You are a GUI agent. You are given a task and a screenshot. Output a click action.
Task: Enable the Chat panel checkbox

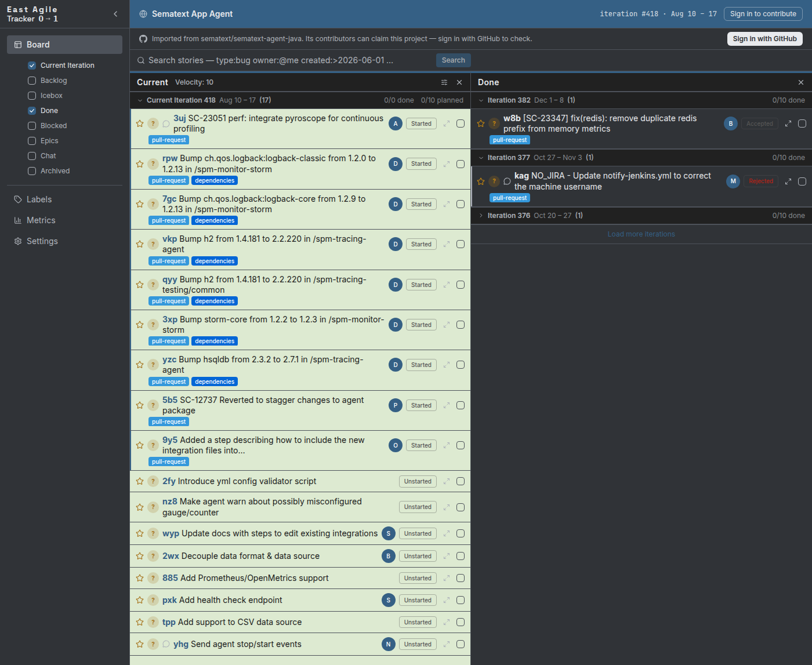32,156
